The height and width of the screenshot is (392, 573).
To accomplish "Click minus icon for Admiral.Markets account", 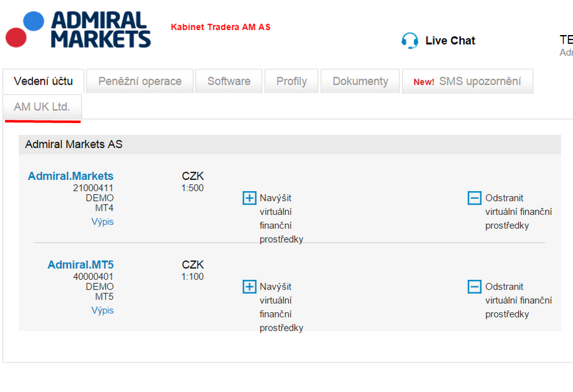I will pos(474,198).
